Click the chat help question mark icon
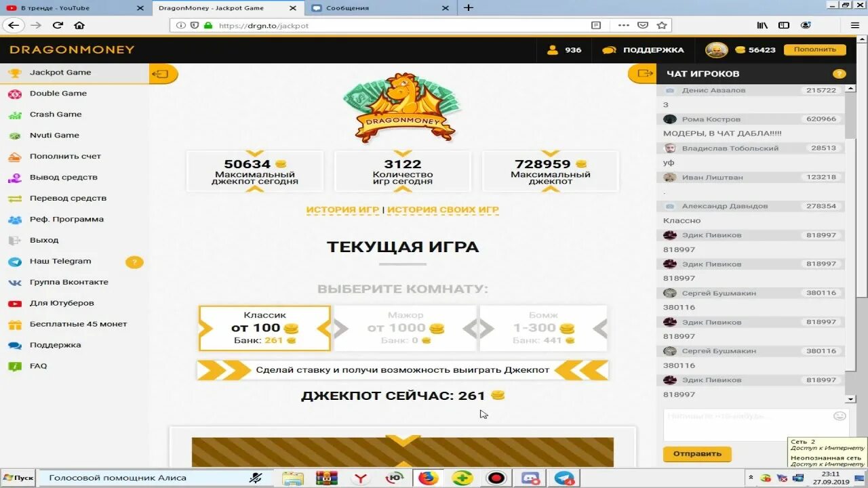This screenshot has height=488, width=868. (839, 74)
